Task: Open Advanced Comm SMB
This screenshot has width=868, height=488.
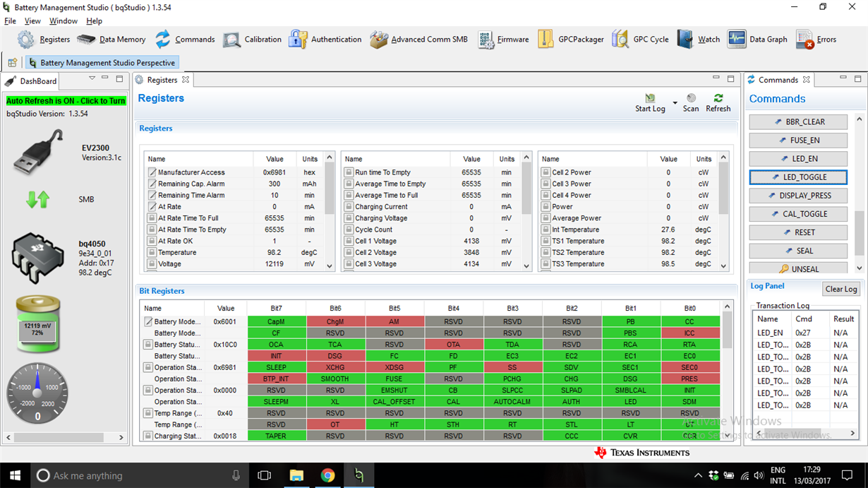Action: [418, 40]
